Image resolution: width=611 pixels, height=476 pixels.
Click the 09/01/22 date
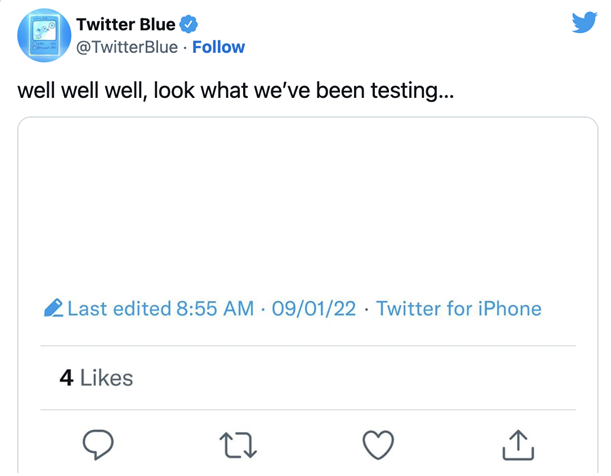[x=313, y=309]
